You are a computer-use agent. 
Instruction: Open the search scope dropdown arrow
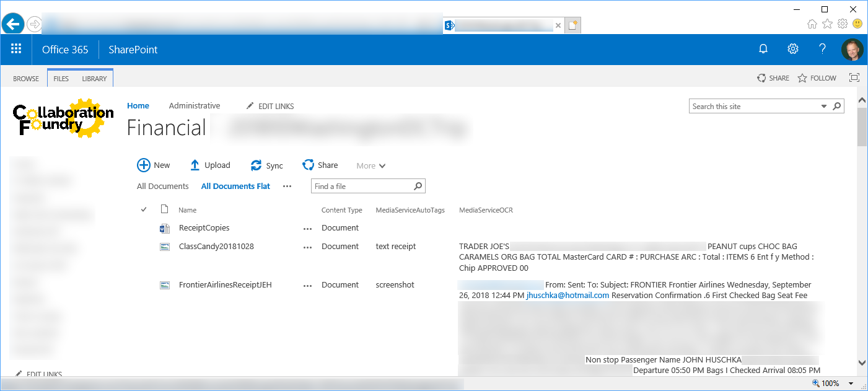pos(824,107)
